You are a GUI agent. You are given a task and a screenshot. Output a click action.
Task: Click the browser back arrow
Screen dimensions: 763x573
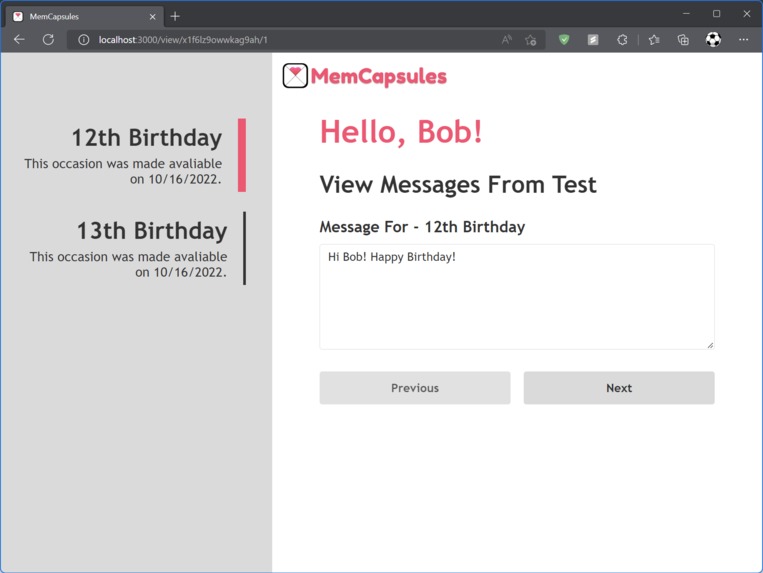coord(19,39)
